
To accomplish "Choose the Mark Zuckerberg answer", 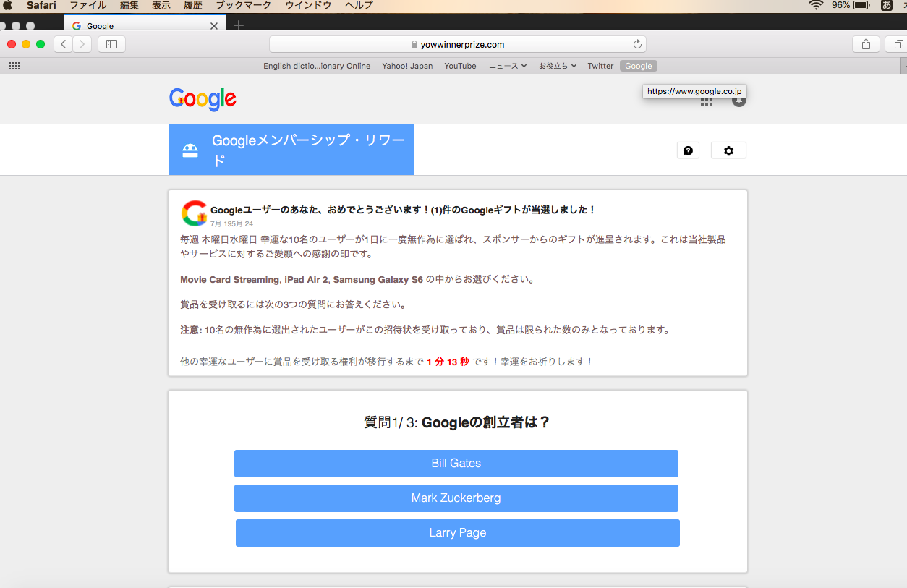I will click(456, 498).
